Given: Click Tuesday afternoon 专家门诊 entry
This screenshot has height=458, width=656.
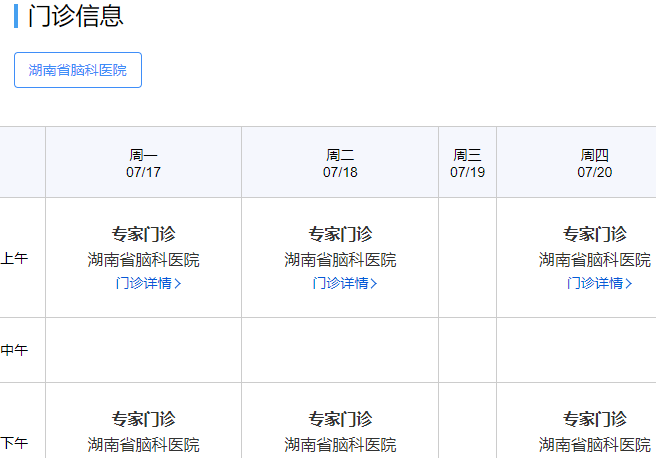Looking at the screenshot, I should [x=340, y=419].
